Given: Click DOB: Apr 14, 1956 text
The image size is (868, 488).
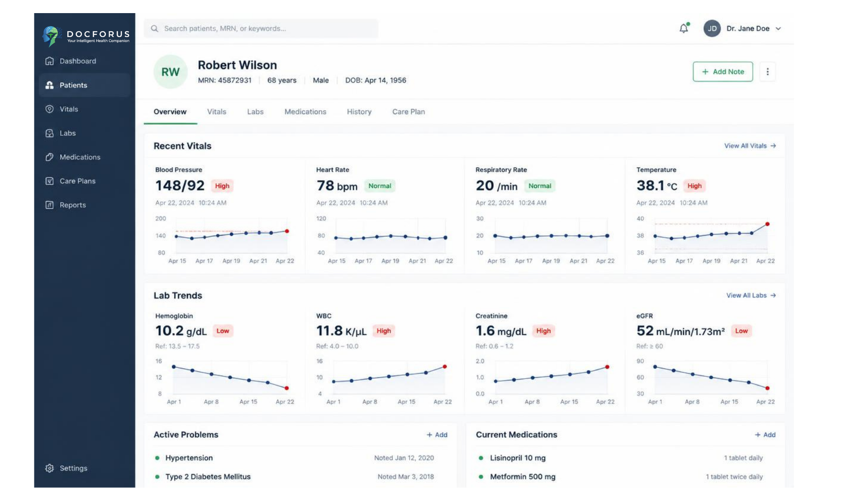Looking at the screenshot, I should 376,80.
